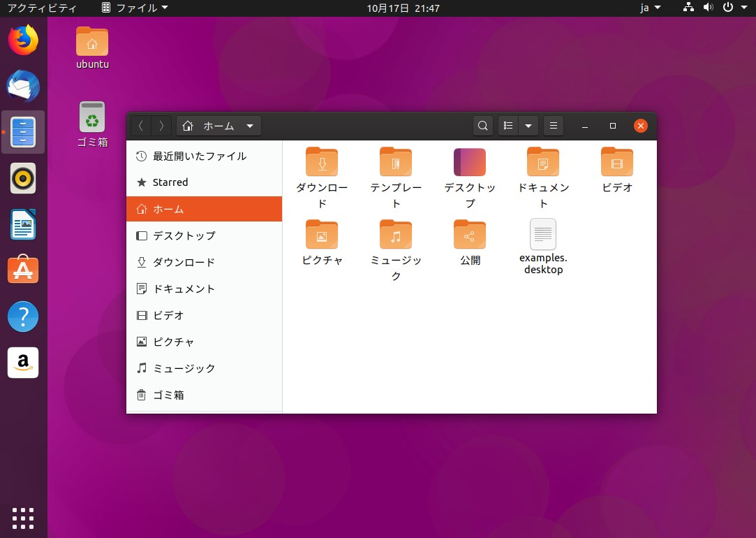This screenshot has height=538, width=756.
Task: Select Starred in the sidebar
Action: click(x=170, y=182)
